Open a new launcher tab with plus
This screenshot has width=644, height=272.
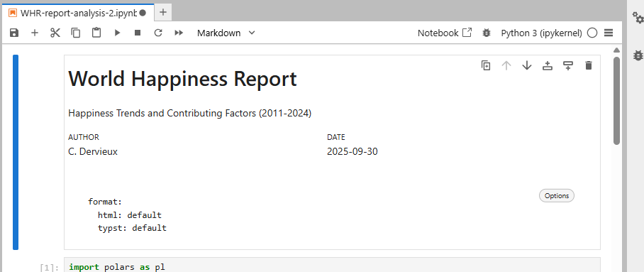coord(163,12)
